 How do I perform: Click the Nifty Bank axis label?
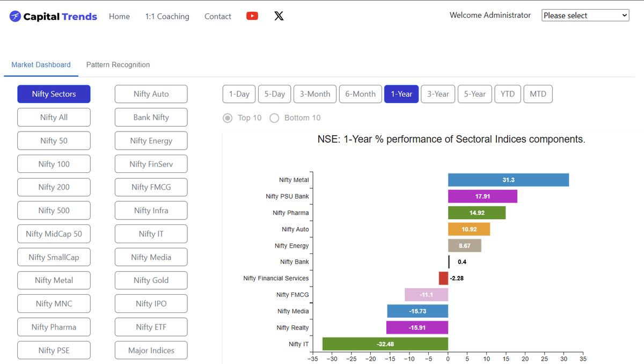click(295, 262)
